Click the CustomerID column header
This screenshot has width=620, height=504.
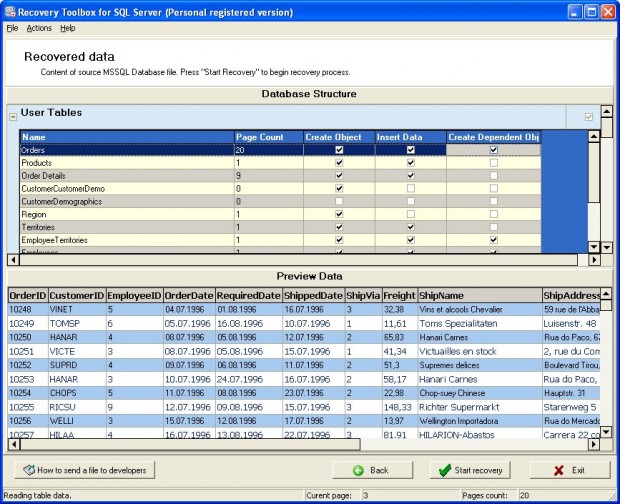77,295
